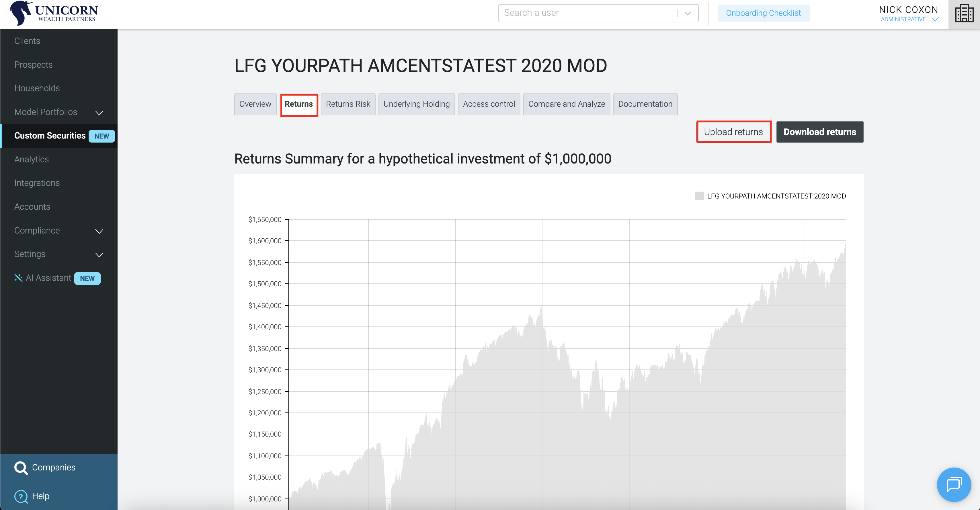This screenshot has height=510, width=980.
Task: Select Settings in sidebar
Action: click(30, 254)
